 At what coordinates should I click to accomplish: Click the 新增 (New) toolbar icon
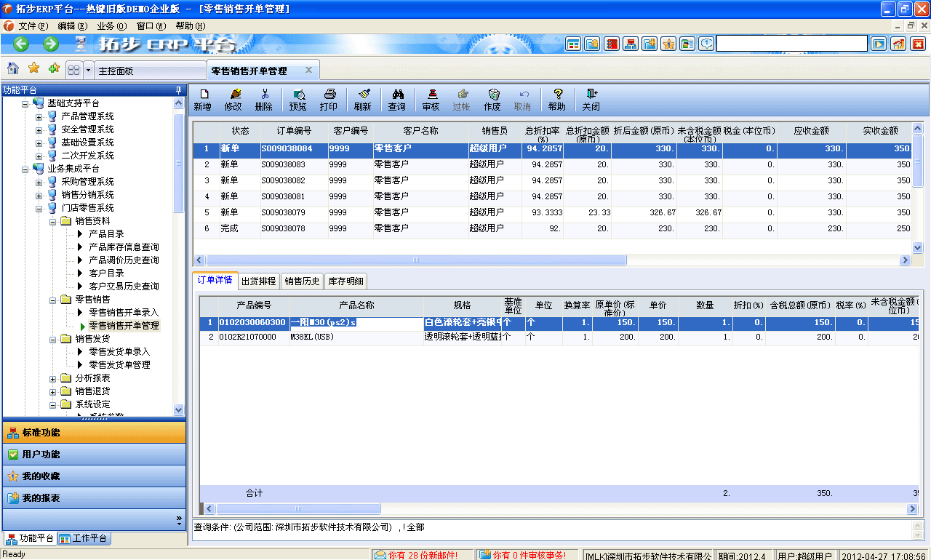204,99
